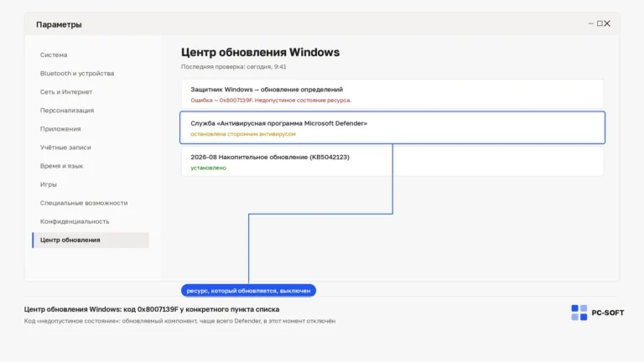Image resolution: width=644 pixels, height=362 pixels.
Task: Maximize the Параметры window
Action: [x=600, y=23]
